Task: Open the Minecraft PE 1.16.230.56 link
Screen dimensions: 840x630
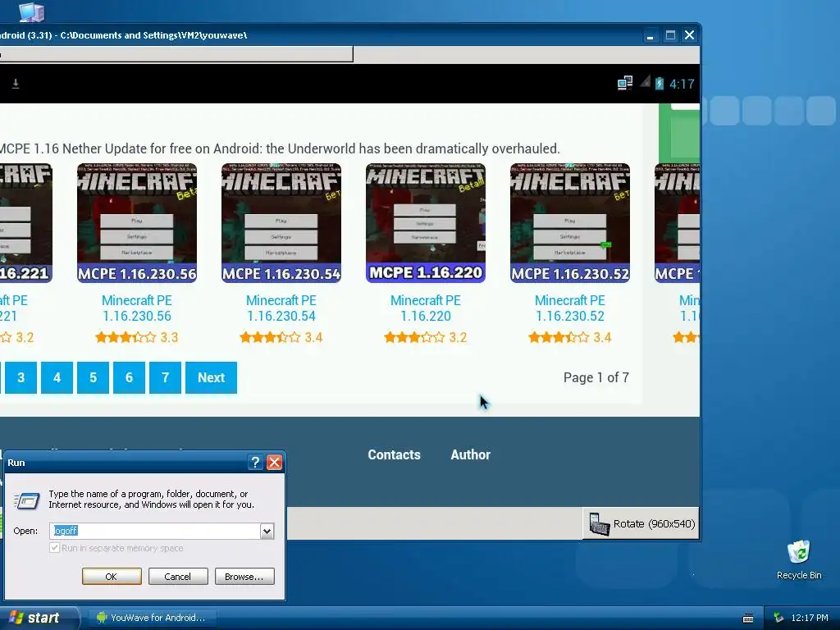Action: pyautogui.click(x=137, y=308)
